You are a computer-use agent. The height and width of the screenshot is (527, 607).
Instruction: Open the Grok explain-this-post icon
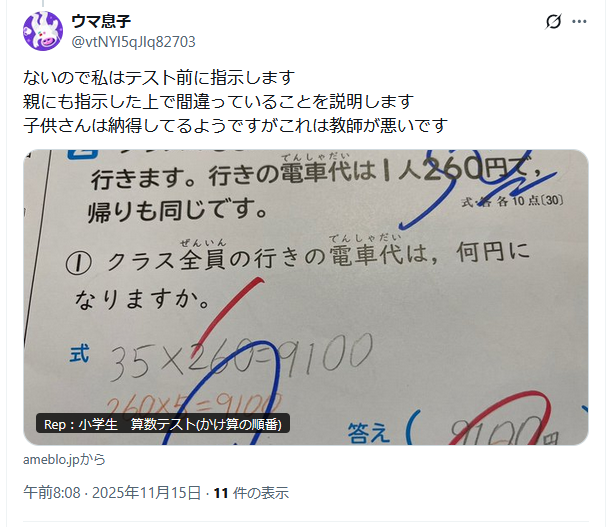[x=553, y=21]
